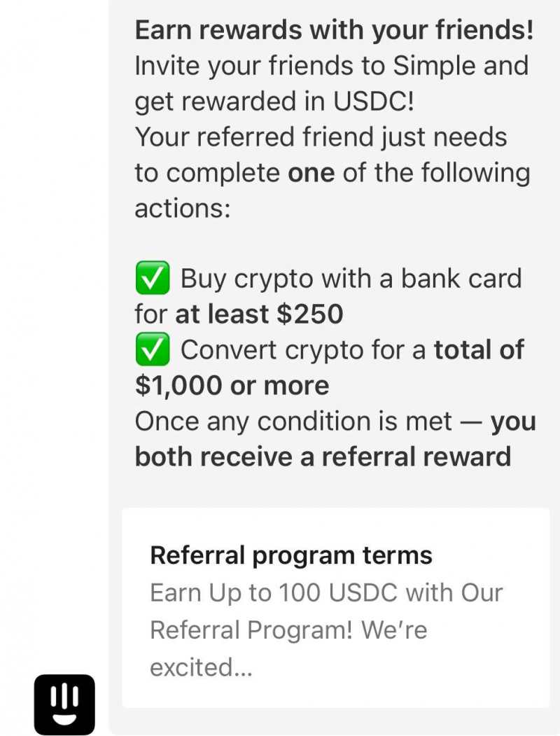Click the bold "$1,000 or more" text
The width and height of the screenshot is (560, 736).
(x=232, y=386)
